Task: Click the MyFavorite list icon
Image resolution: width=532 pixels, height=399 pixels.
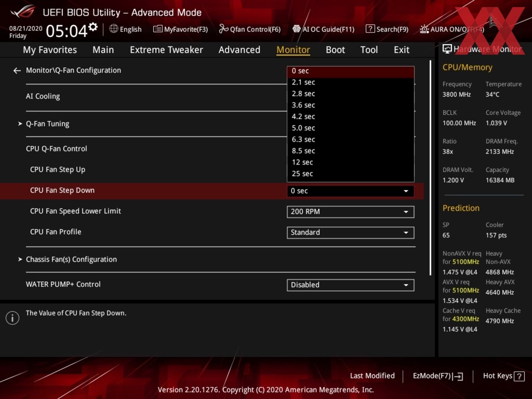Action: (x=158, y=29)
